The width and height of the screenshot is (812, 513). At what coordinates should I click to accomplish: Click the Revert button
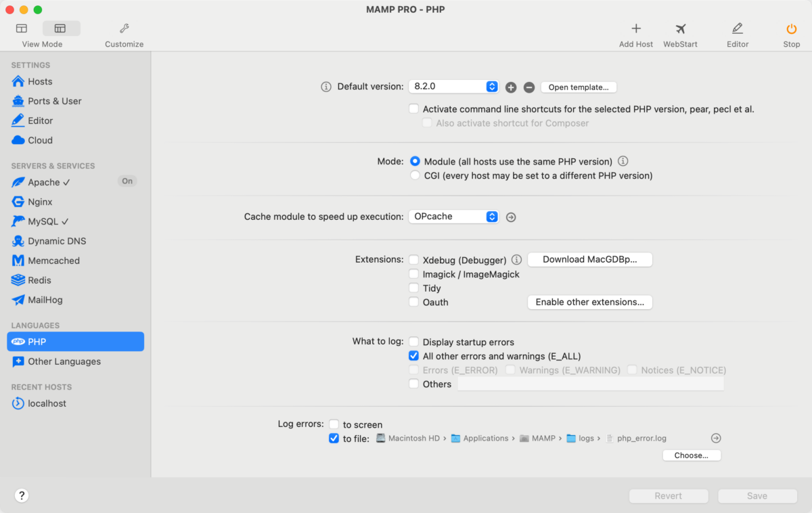point(669,496)
